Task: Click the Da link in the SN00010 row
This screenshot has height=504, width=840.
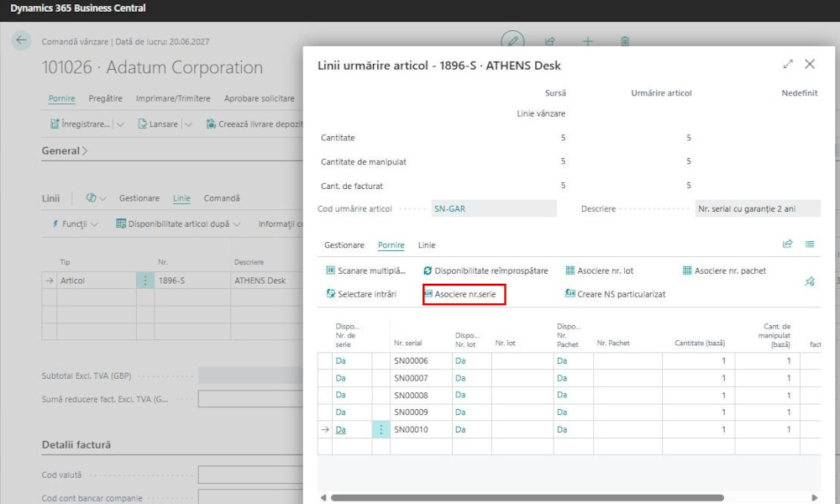Action: click(341, 429)
